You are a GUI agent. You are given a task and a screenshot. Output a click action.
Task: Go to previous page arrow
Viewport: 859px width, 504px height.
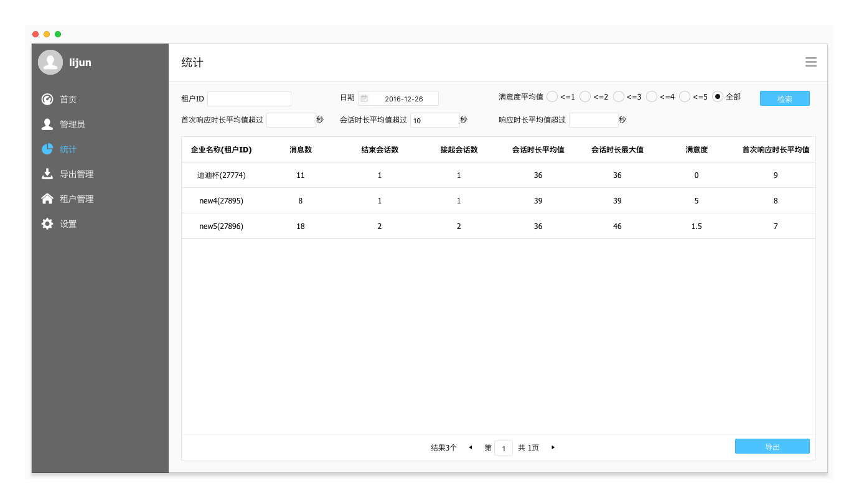[471, 447]
